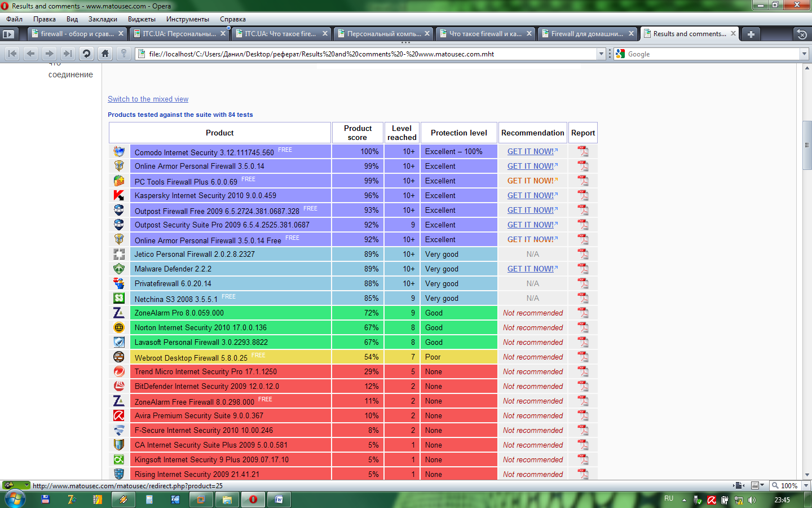Open PDF report for Comodo Internet Security
Viewport: 812px width, 508px height.
(x=582, y=151)
